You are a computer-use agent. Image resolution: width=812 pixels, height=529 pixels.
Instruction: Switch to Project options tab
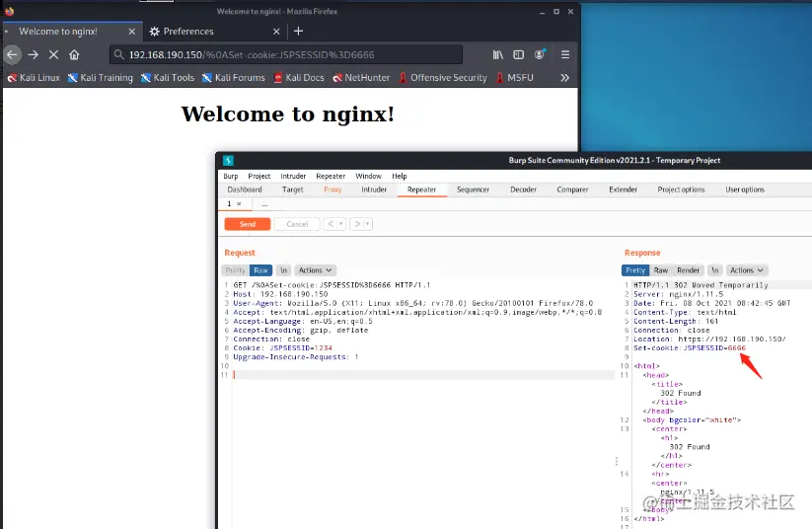[681, 189]
